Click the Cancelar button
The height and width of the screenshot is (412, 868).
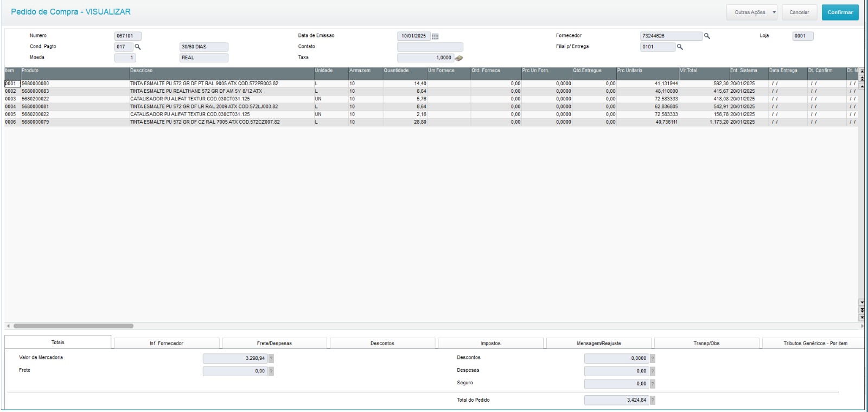click(x=799, y=12)
